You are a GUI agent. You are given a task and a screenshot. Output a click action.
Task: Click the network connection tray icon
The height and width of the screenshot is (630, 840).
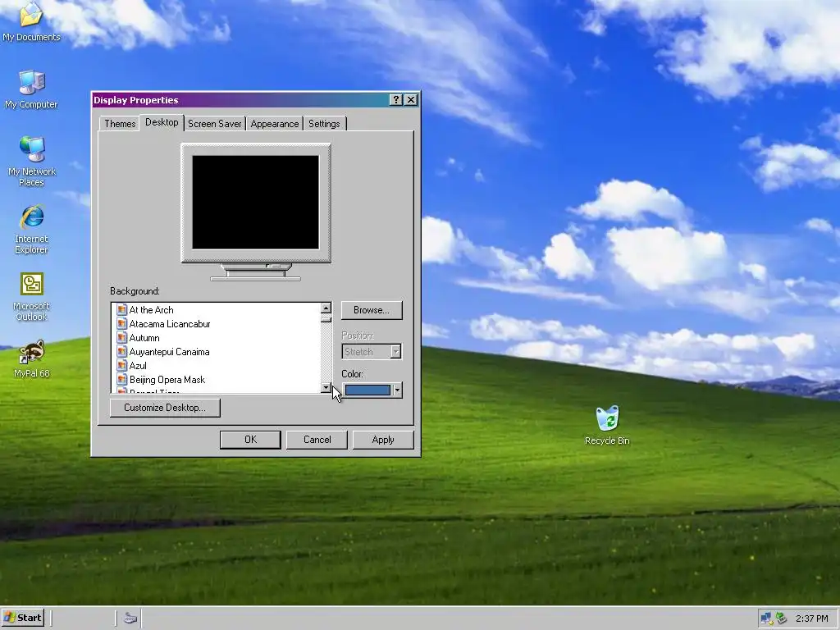coord(766,619)
